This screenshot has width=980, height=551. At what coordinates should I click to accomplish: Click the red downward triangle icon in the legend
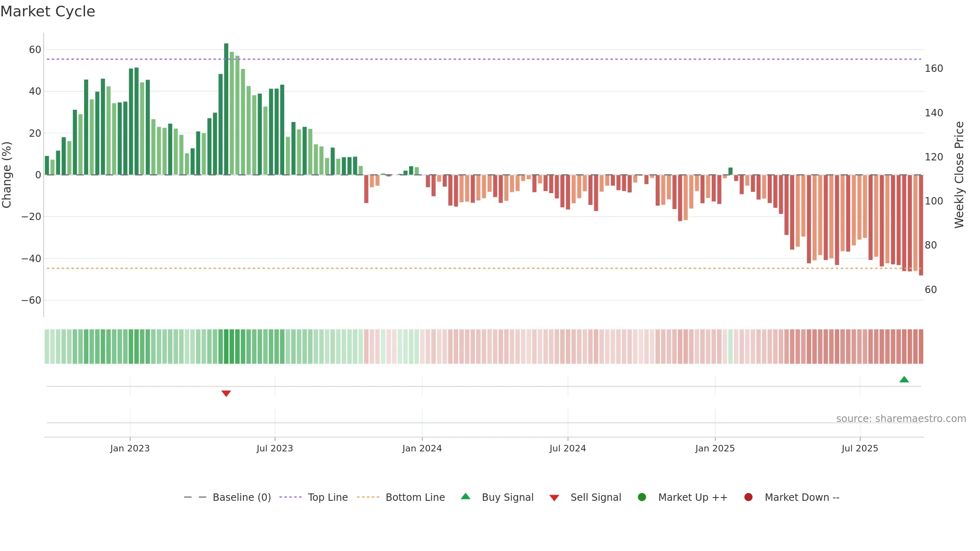[554, 498]
